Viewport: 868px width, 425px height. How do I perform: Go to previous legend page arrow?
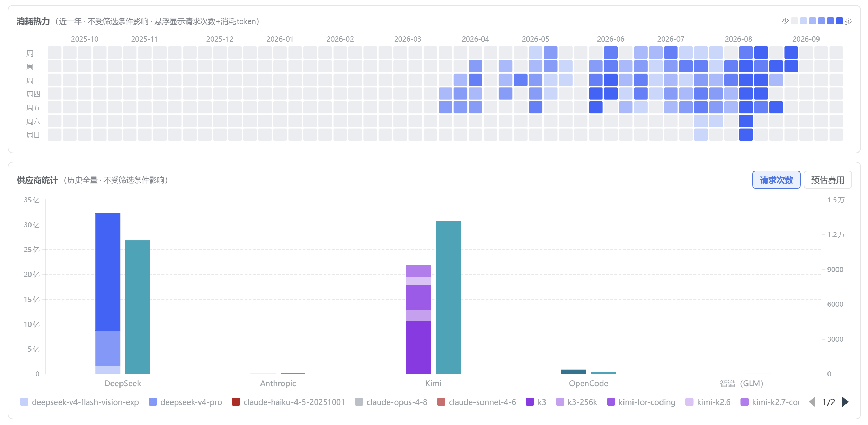[x=812, y=402]
